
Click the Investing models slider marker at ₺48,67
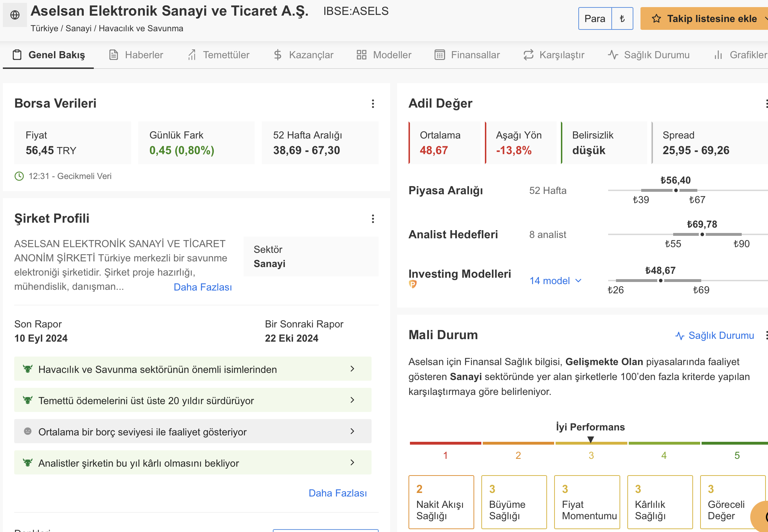[661, 281]
